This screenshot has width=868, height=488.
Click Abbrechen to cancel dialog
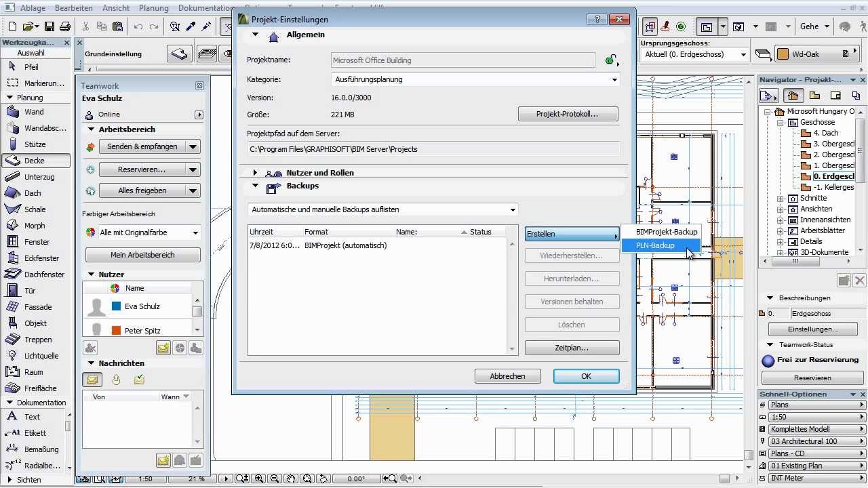pyautogui.click(x=507, y=376)
